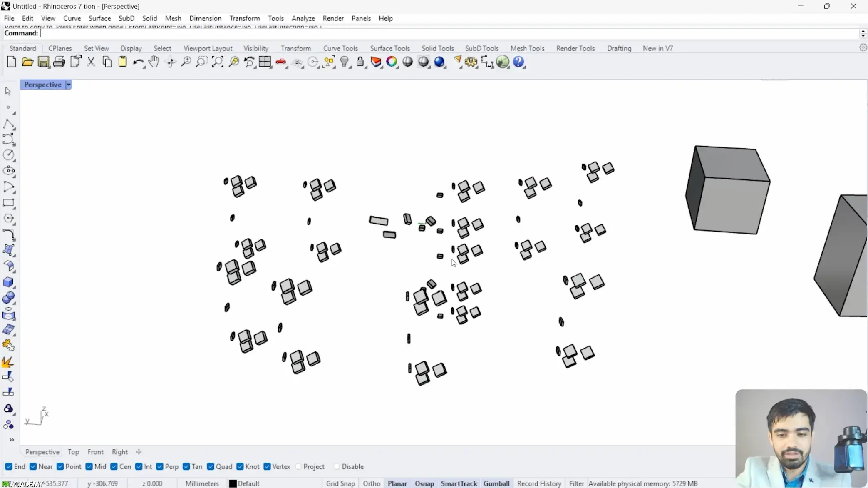Open the Surface menu
Viewport: 868px width, 488px height.
(x=99, y=18)
